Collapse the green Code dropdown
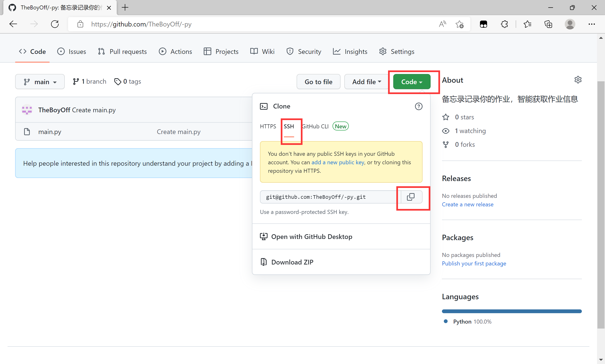Image resolution: width=605 pixels, height=364 pixels. tap(411, 82)
